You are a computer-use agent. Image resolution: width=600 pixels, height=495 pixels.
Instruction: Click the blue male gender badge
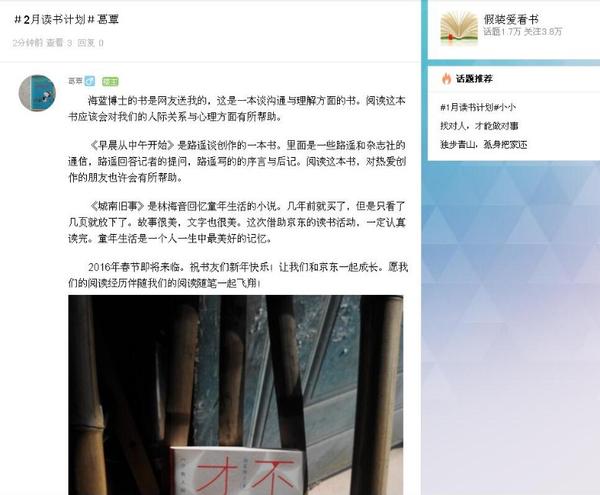tap(90, 81)
